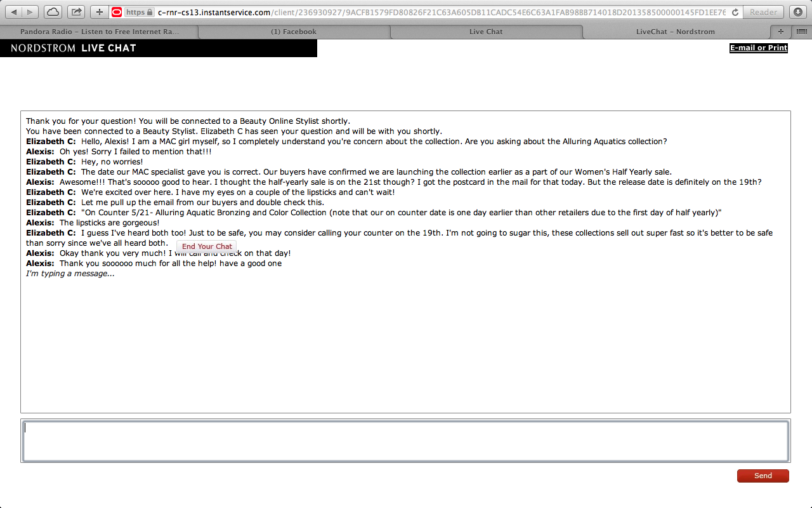812x508 pixels.
Task: Open the Share icon in the toolbar
Action: pos(76,12)
